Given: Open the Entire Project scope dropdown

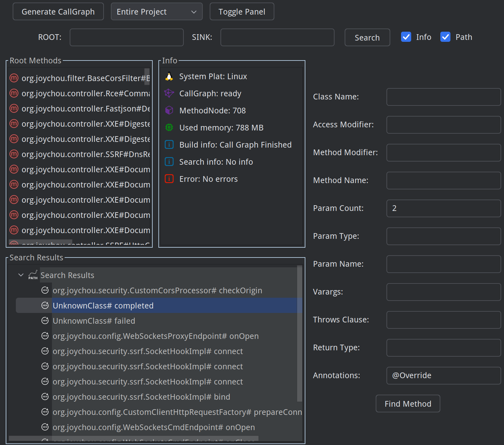Looking at the screenshot, I should (157, 12).
